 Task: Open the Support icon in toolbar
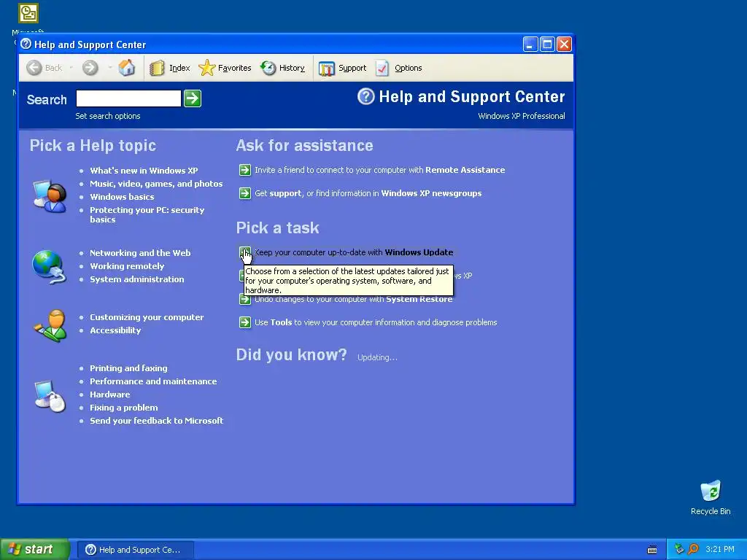tap(327, 68)
